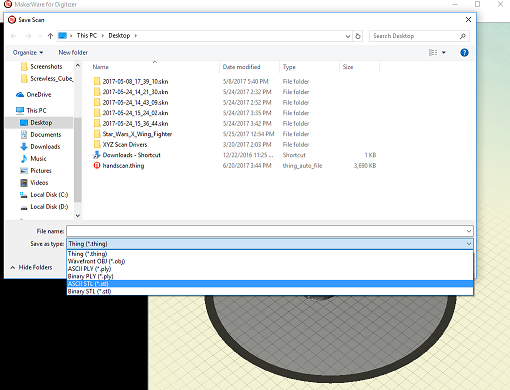Click Desktop in the address breadcrumb
This screenshot has height=390, width=510.
[x=119, y=36]
